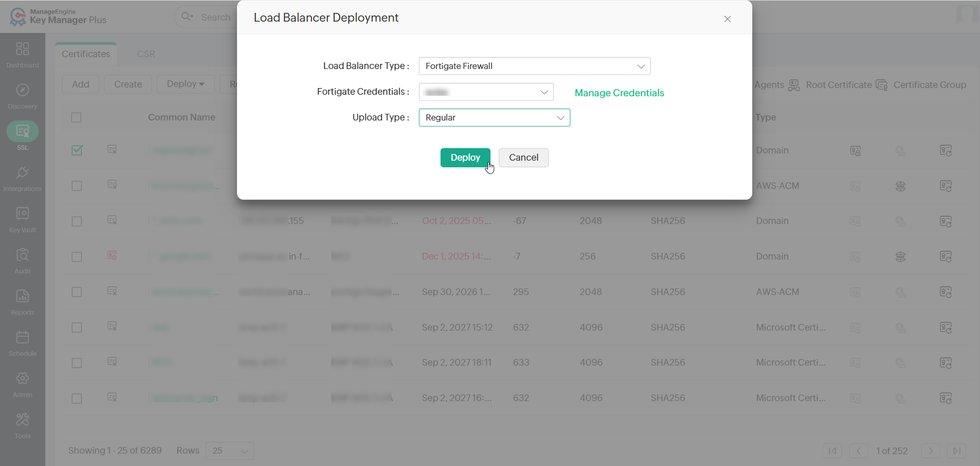Image resolution: width=980 pixels, height=466 pixels.
Task: Click the last action icon in the Sep 30, 2026 row
Action: point(945,292)
